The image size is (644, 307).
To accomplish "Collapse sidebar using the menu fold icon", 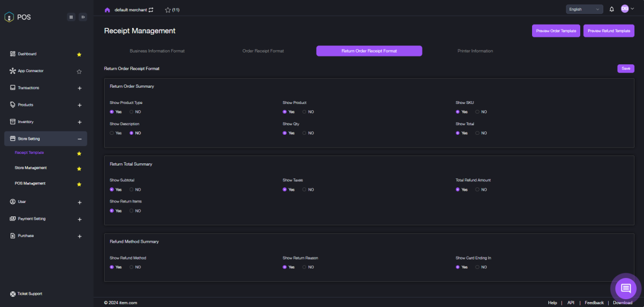I will coord(83,17).
